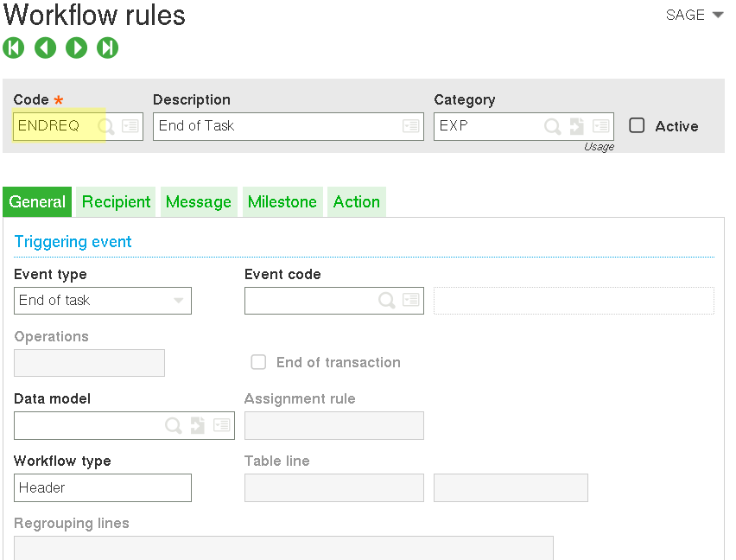
Task: Click the Usage link under Category
Action: [599, 146]
